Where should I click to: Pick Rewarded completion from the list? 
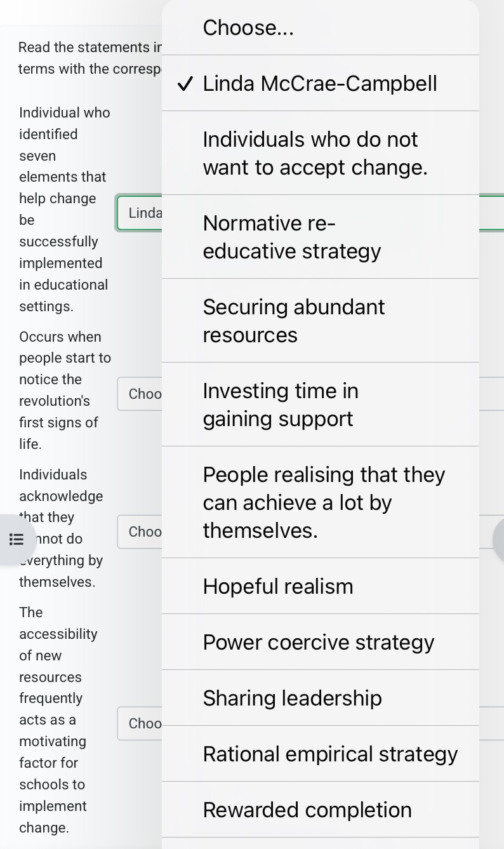pos(307,810)
